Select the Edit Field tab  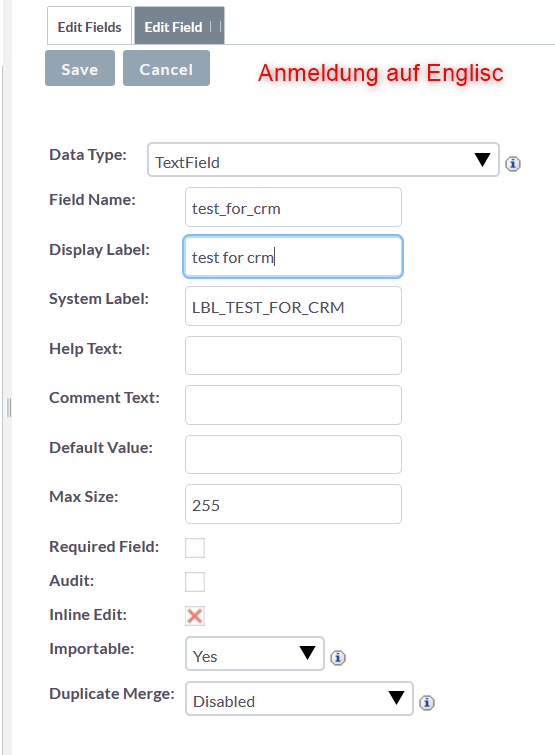click(179, 26)
